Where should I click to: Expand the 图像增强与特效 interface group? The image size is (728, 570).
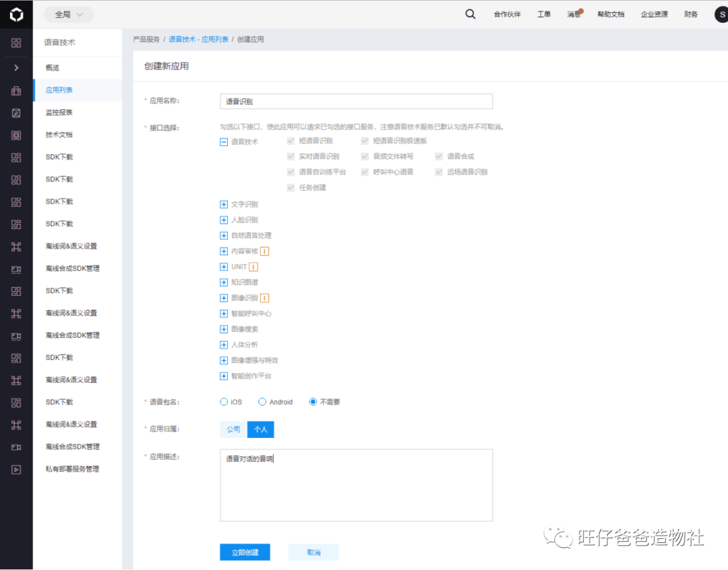(224, 360)
